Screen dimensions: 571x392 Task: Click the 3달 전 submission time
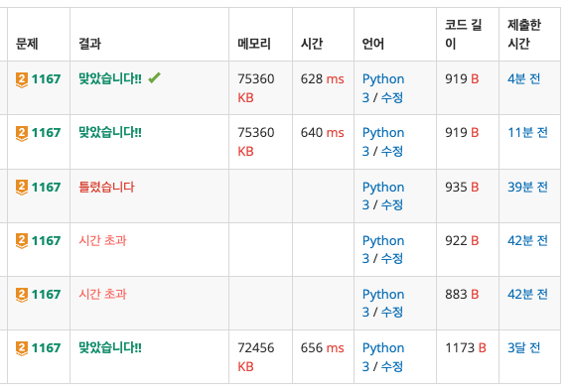523,348
